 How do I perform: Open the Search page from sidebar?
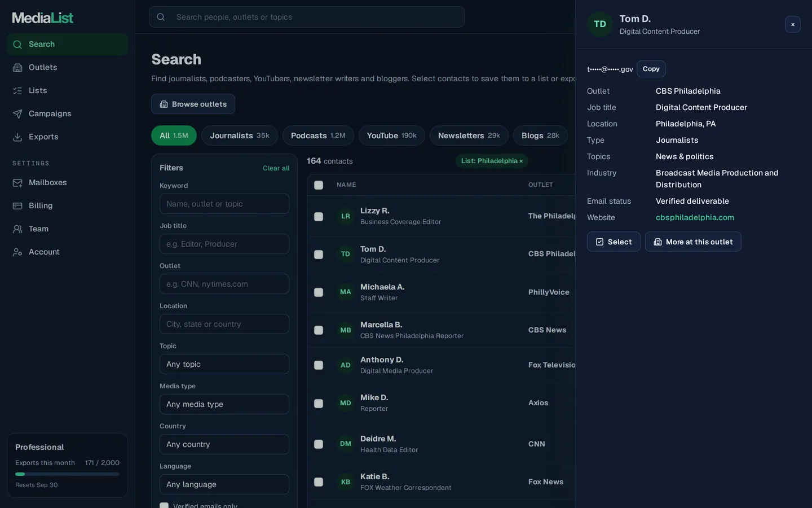point(67,45)
